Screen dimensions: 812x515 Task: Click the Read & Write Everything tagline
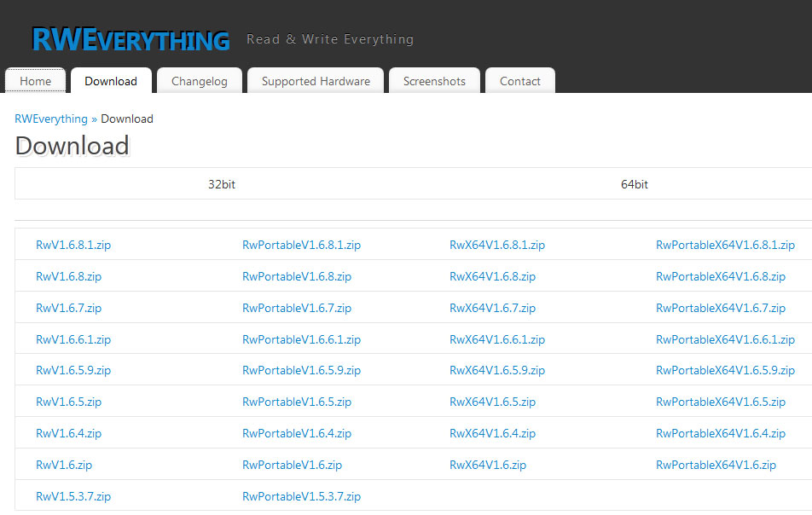click(330, 39)
